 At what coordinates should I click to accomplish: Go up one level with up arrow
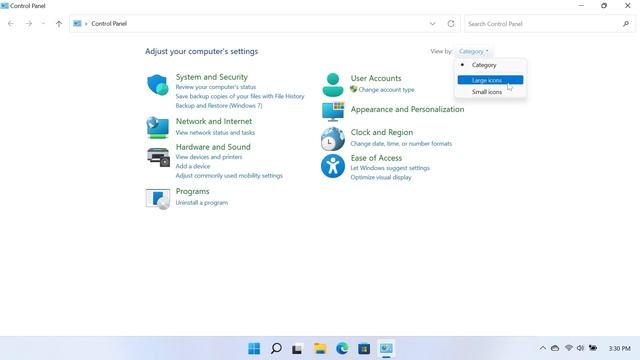pos(59,24)
